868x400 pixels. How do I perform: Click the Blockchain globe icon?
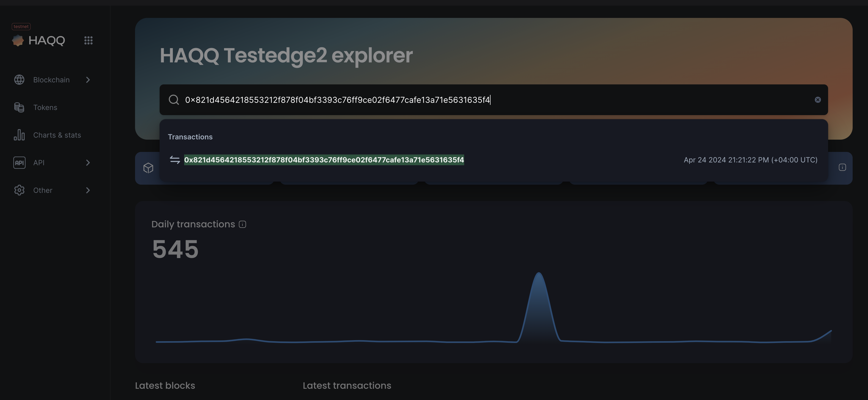click(x=19, y=80)
